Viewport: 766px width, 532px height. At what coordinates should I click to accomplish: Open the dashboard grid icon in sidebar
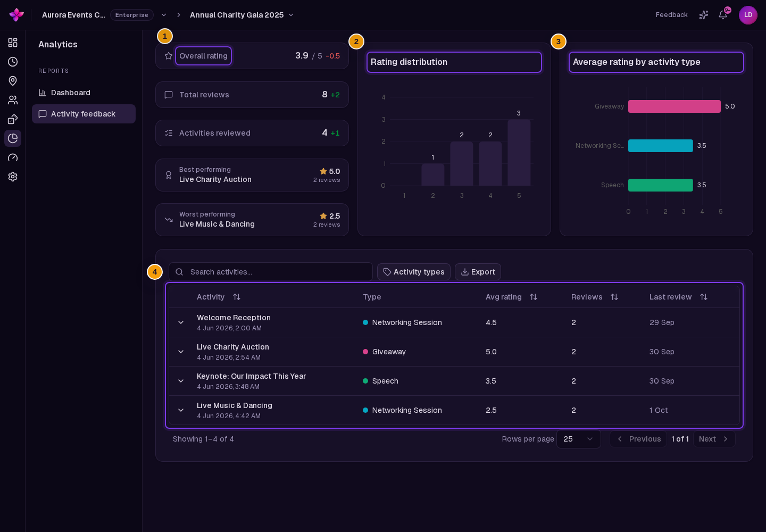pos(13,43)
